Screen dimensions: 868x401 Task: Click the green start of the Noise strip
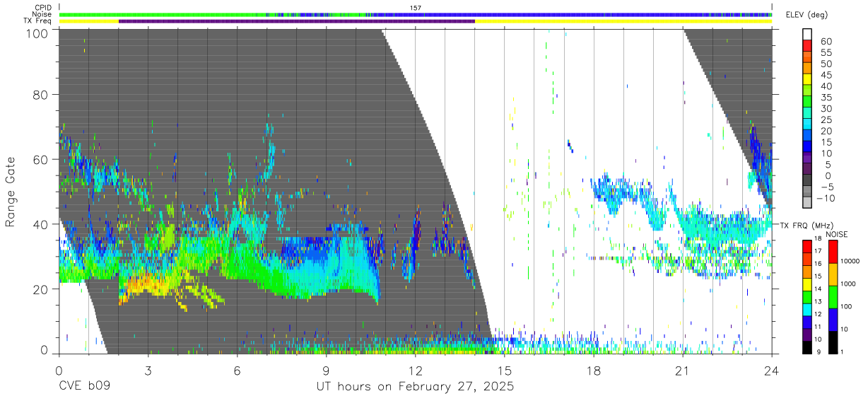163,14
